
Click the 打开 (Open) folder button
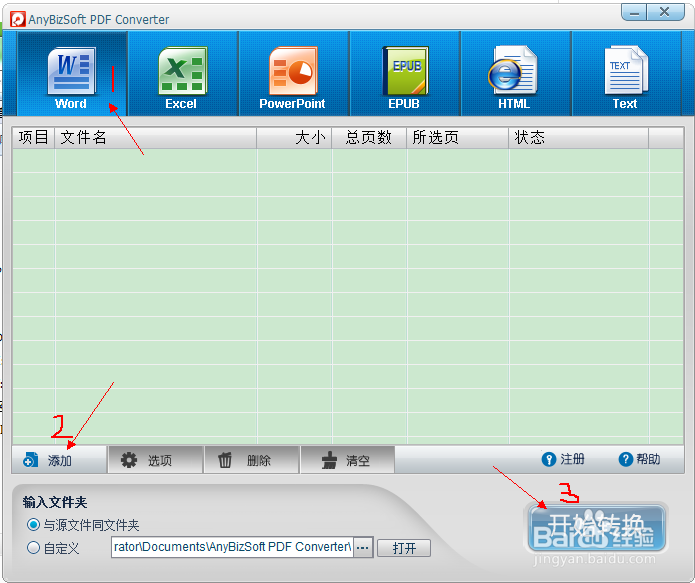point(404,548)
